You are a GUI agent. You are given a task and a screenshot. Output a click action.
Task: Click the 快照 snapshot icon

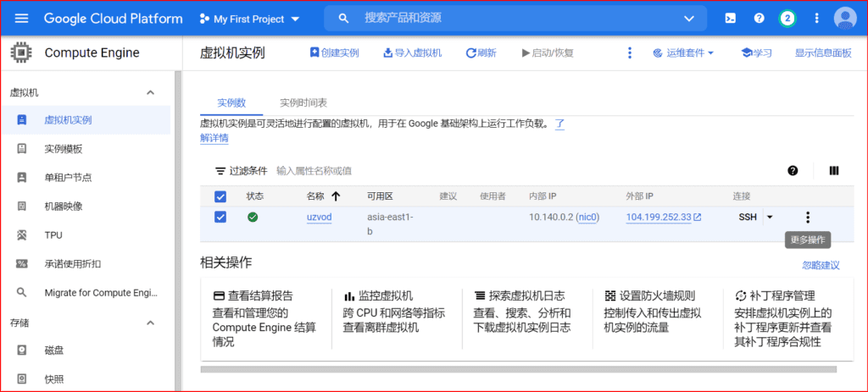[x=21, y=378]
